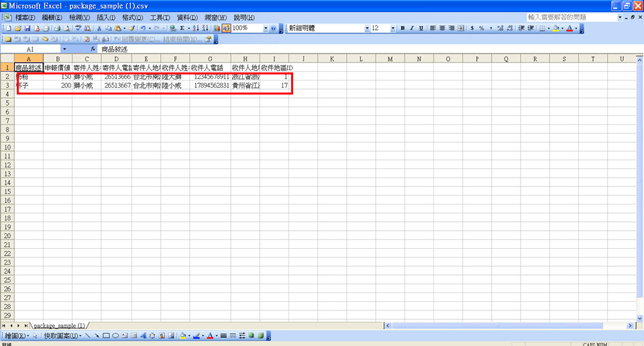
Task: Expand the font size dropdown
Action: coord(392,29)
